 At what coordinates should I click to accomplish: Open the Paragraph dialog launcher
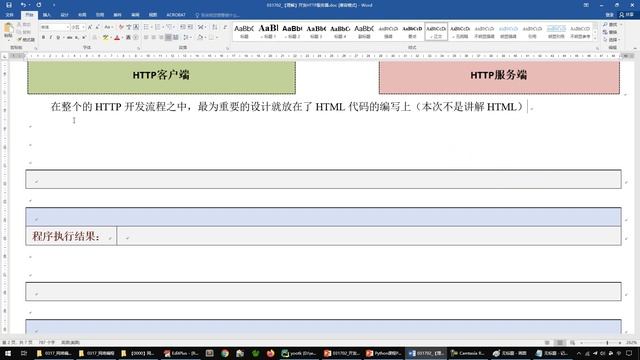227,48
